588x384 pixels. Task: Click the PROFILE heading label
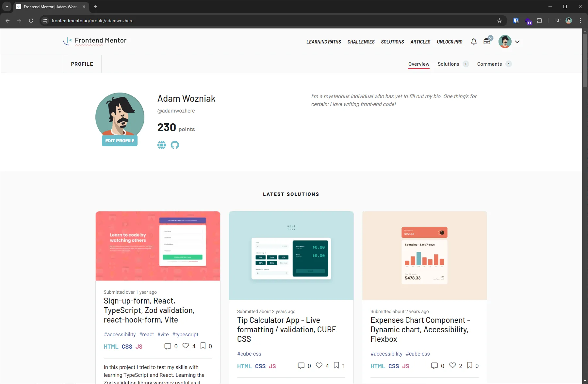click(82, 64)
